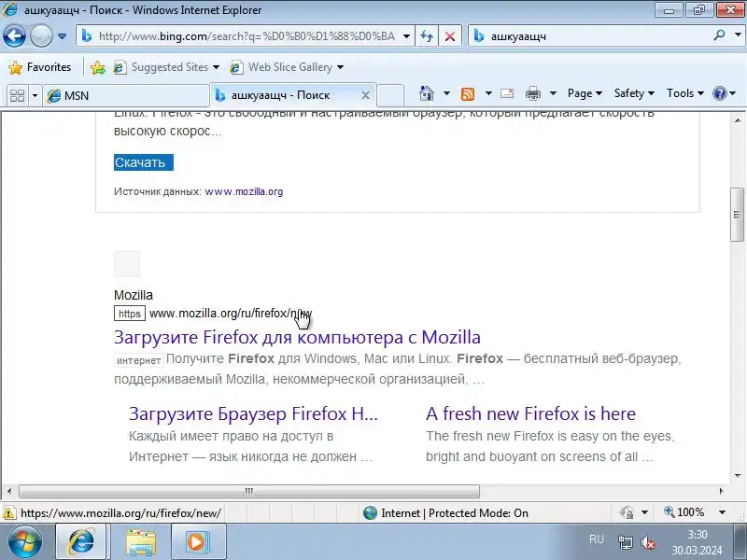Select the ашкуаащч - Поиск tab
This screenshot has width=747, height=560.
(x=286, y=95)
